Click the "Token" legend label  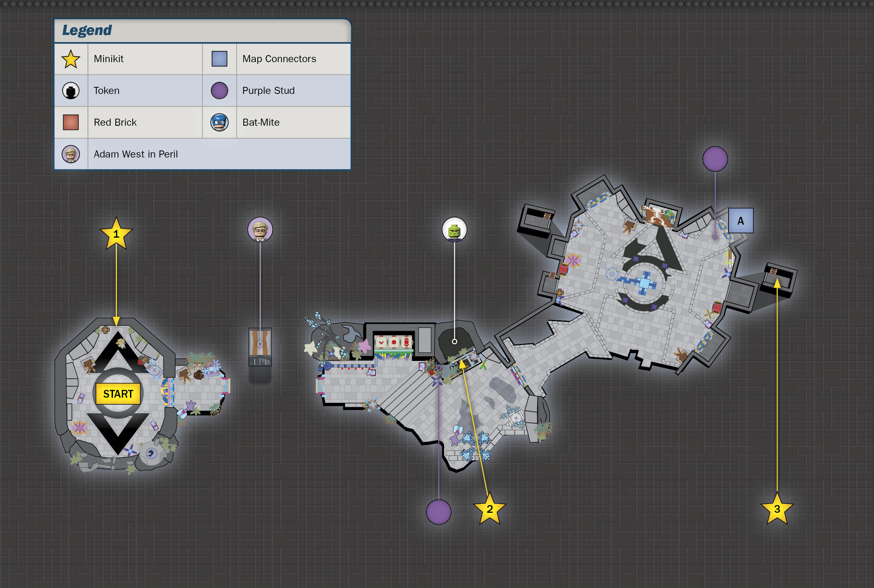tap(107, 91)
